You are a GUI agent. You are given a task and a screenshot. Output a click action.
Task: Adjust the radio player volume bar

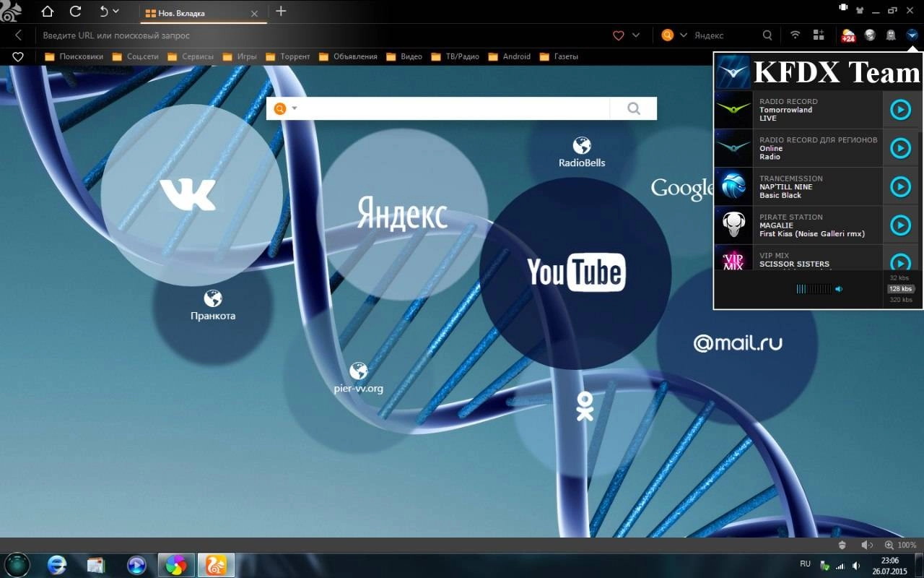[x=814, y=289]
